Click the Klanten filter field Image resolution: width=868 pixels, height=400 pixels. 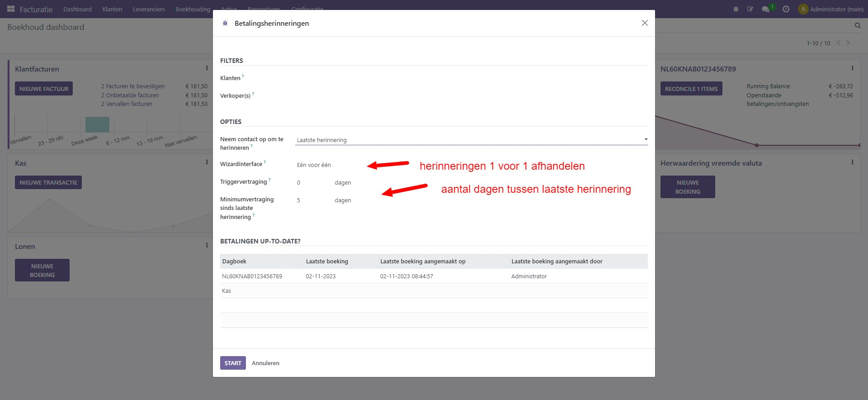pos(470,78)
